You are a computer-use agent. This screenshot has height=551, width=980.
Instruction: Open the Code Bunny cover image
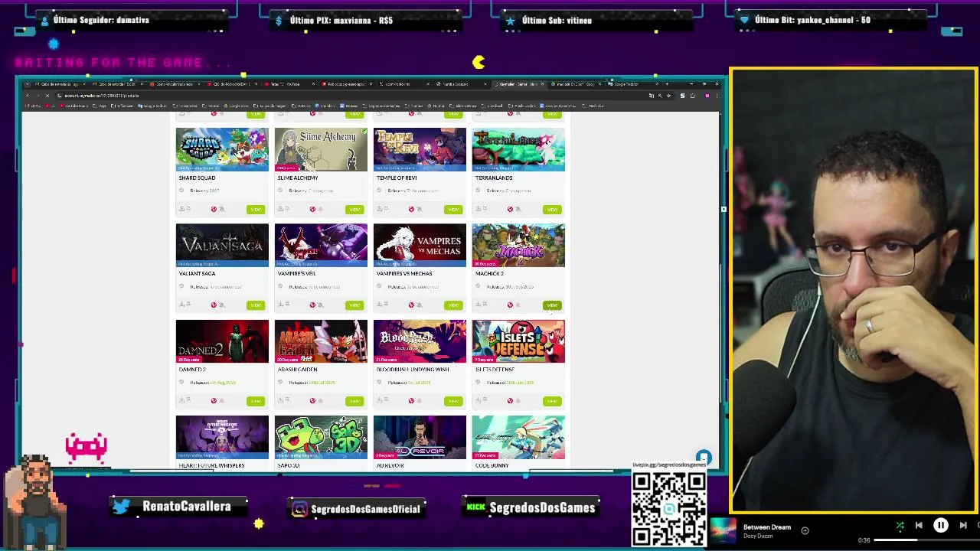click(518, 437)
